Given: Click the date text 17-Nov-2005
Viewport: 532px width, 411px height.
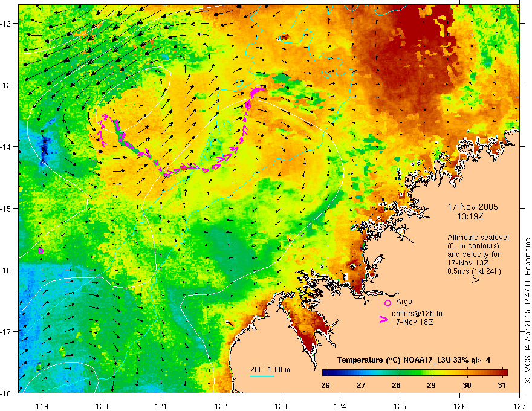Looking at the screenshot, I should point(473,207).
